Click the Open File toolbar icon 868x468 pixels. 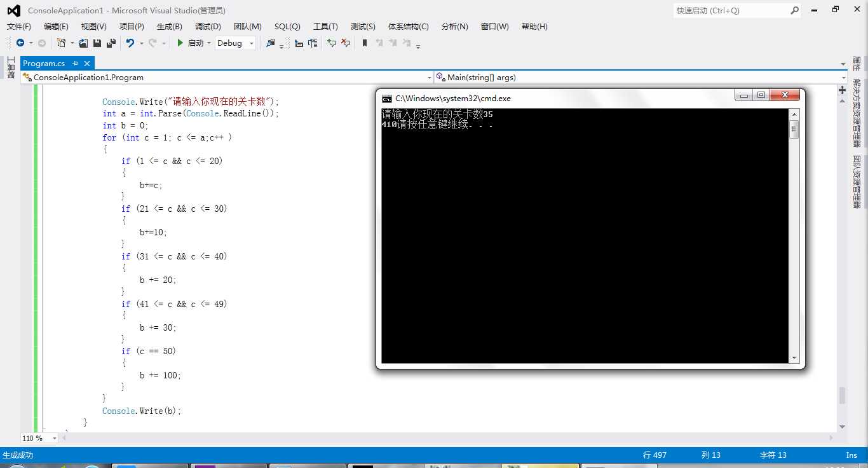coord(83,43)
